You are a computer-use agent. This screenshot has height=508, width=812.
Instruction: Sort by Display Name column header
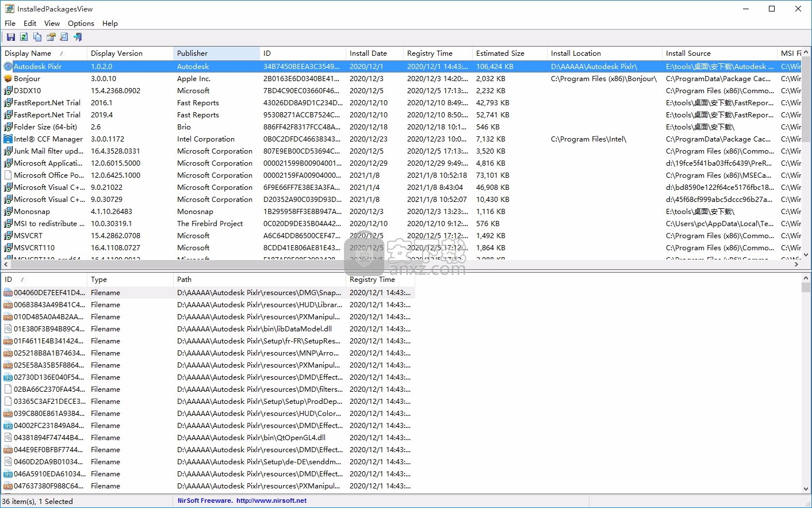point(44,54)
